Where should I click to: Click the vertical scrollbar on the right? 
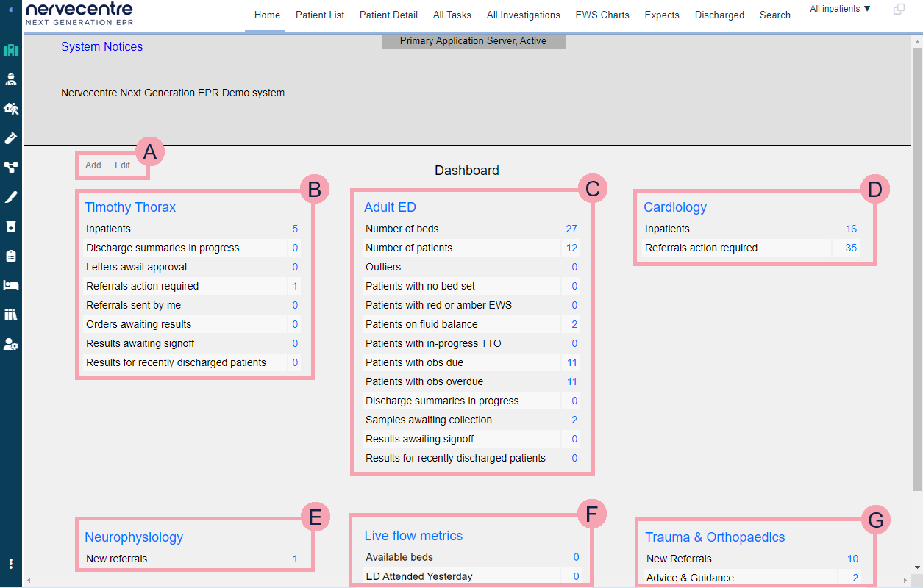pos(916,265)
